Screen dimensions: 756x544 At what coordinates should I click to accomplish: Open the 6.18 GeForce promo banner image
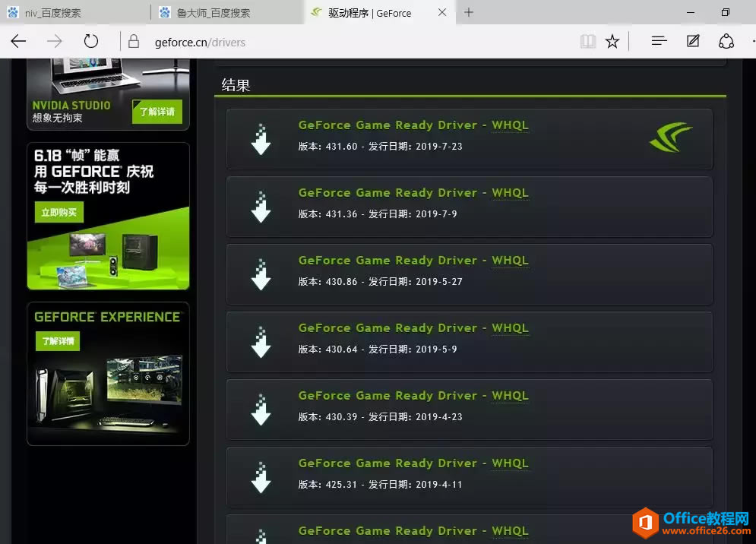coord(108,216)
